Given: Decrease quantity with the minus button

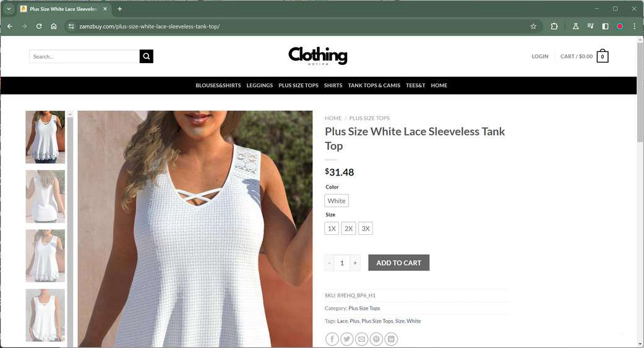Looking at the screenshot, I should coord(329,263).
